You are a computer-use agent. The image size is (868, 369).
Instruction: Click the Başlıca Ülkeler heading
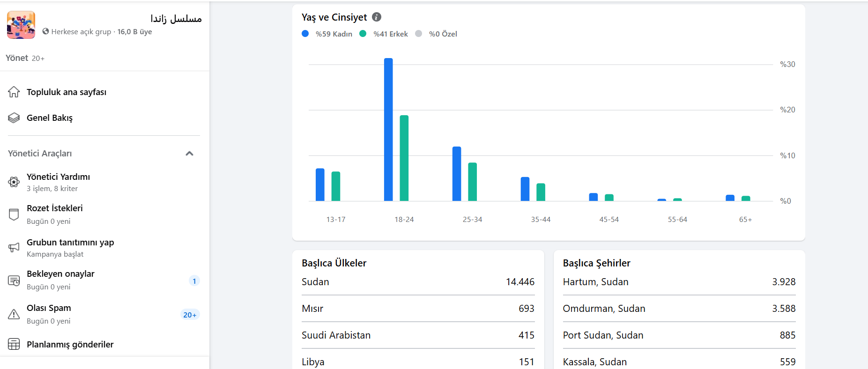(334, 263)
